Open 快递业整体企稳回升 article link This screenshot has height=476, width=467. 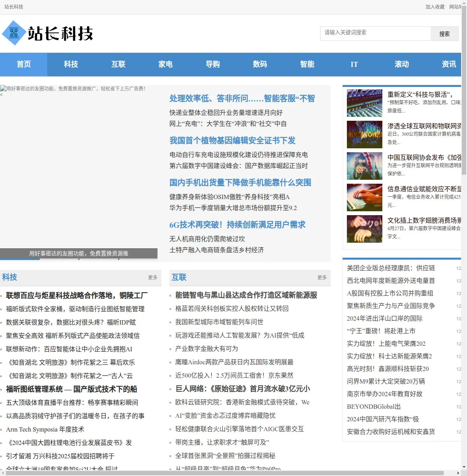point(226,113)
